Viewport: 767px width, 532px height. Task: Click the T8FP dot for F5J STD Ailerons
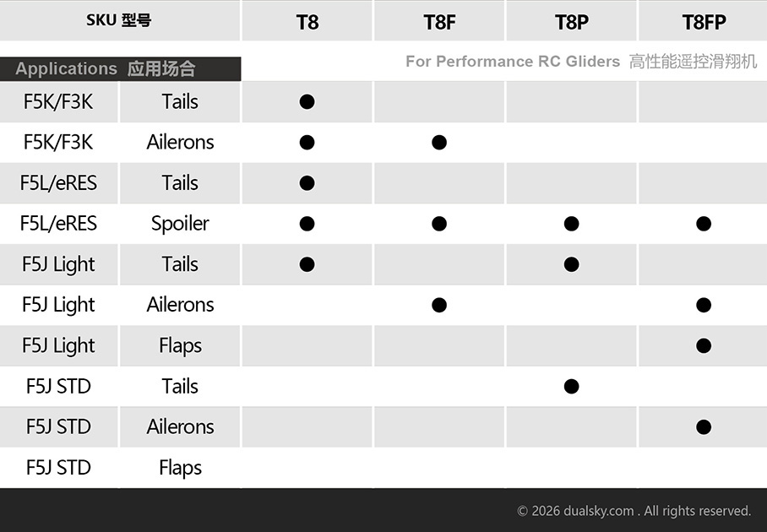tap(704, 427)
